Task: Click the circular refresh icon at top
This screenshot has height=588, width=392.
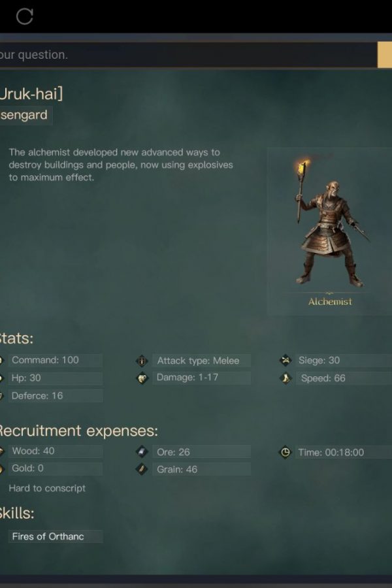Action: (x=25, y=16)
